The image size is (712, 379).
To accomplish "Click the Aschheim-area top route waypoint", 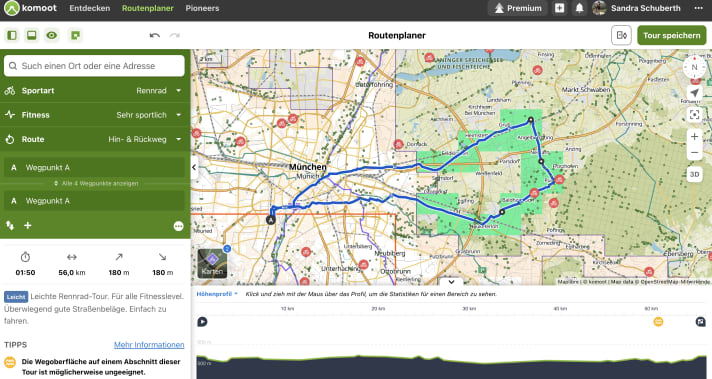I will pyautogui.click(x=530, y=120).
